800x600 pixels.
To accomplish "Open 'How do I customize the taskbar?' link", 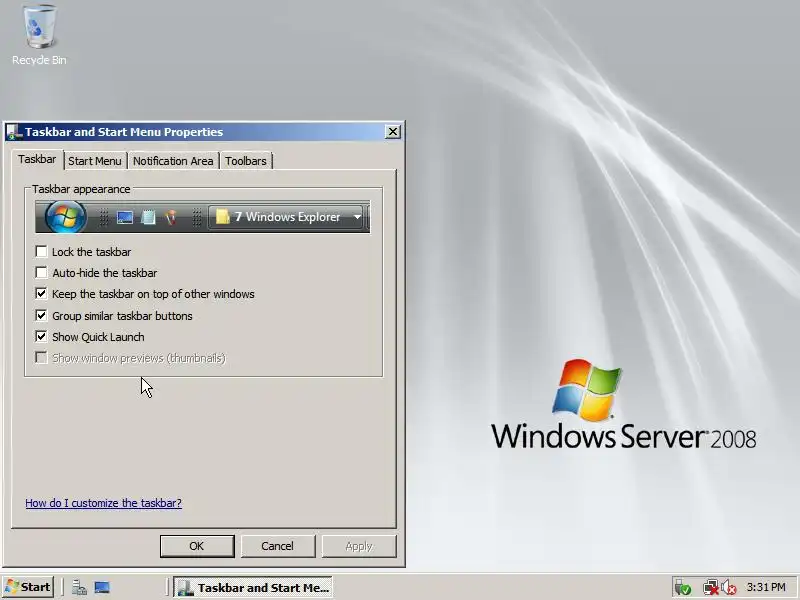I will [104, 503].
